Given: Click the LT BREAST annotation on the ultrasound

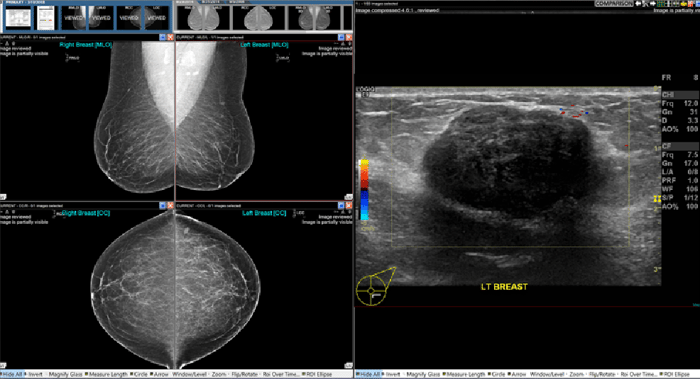Looking at the screenshot, I should coord(504,287).
